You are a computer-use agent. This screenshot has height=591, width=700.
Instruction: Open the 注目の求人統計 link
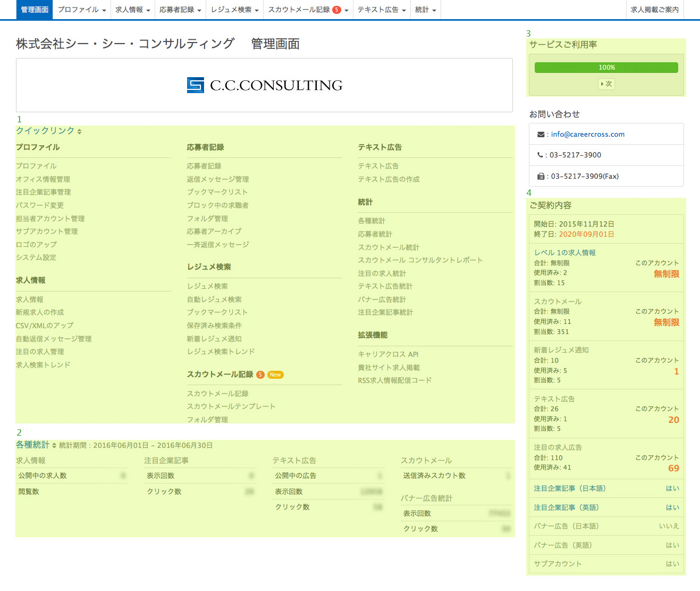click(382, 274)
